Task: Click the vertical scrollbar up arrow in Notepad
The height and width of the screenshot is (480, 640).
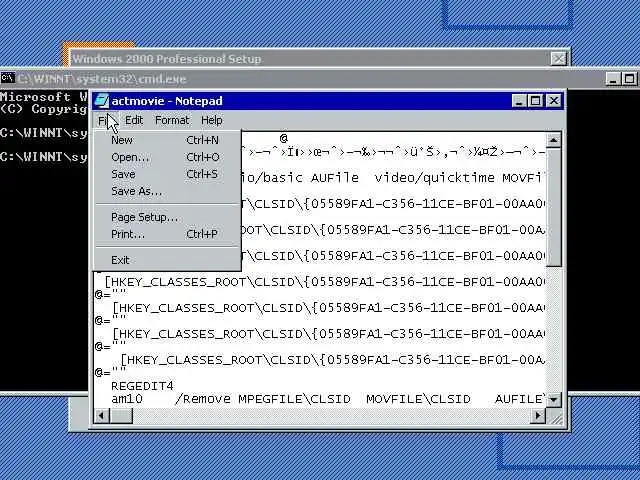Action: tap(553, 140)
